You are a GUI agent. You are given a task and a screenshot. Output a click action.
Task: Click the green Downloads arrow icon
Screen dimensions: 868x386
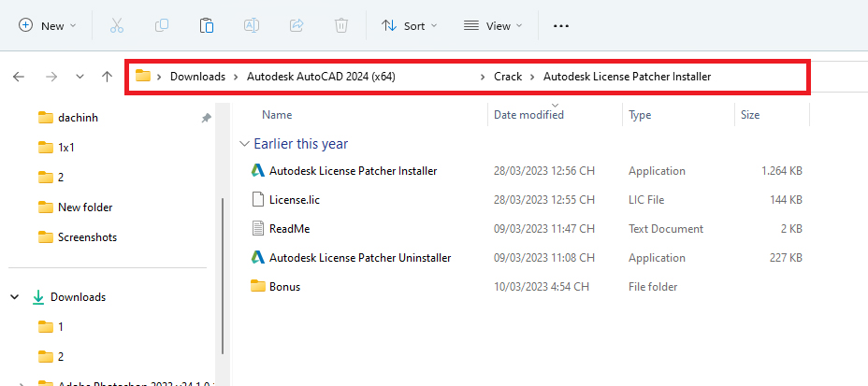tap(38, 297)
